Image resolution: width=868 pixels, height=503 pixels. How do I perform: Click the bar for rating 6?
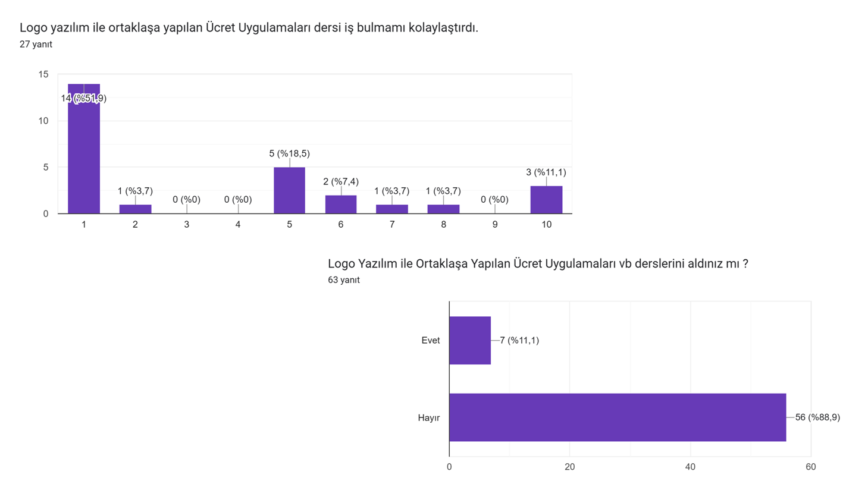pos(341,205)
